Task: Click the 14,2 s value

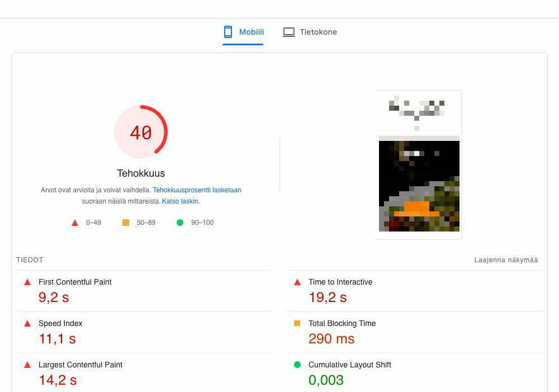Action: 58,380
